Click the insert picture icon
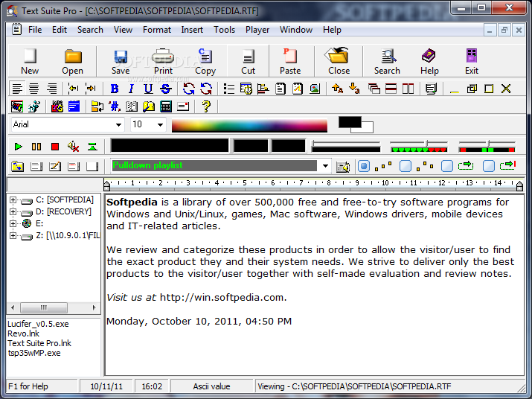 [315, 89]
